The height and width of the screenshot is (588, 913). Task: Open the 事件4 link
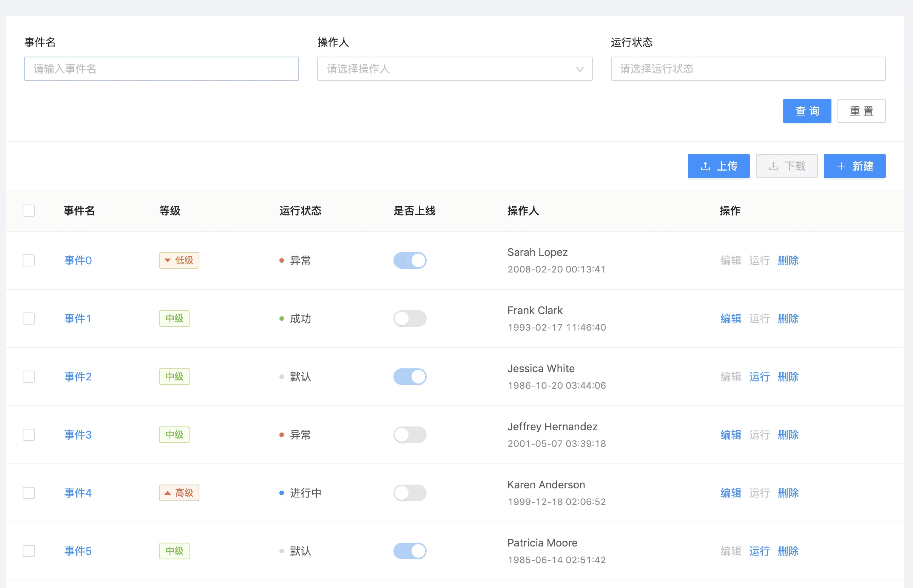click(x=78, y=493)
